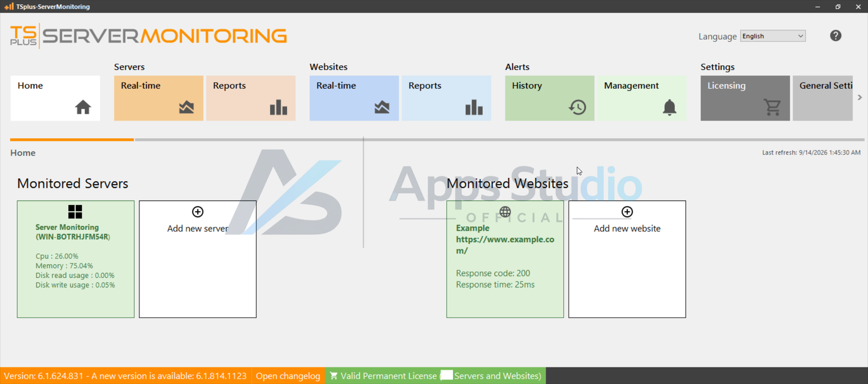
Task: Click the globe icon on Example website tile
Action: pos(505,212)
